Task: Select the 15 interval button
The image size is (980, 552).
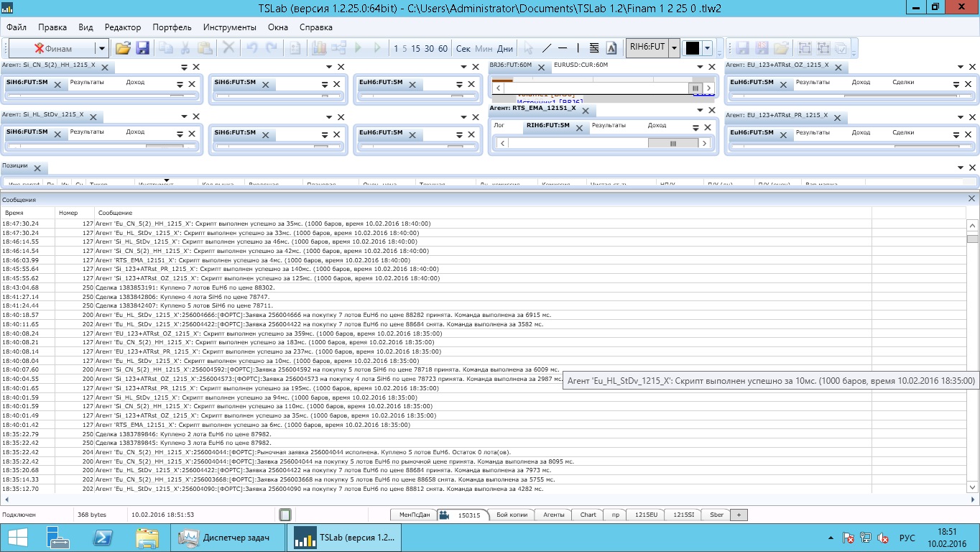Action: pos(416,49)
